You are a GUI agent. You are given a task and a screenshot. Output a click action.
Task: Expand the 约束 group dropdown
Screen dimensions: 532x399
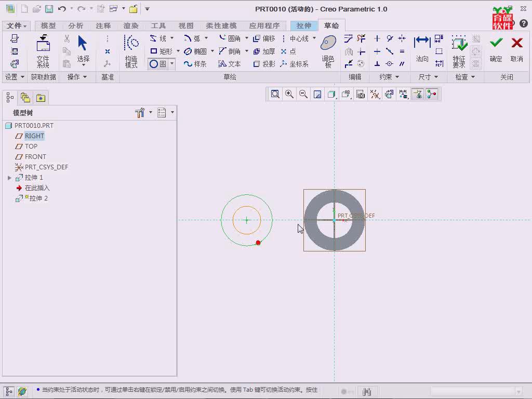(397, 77)
